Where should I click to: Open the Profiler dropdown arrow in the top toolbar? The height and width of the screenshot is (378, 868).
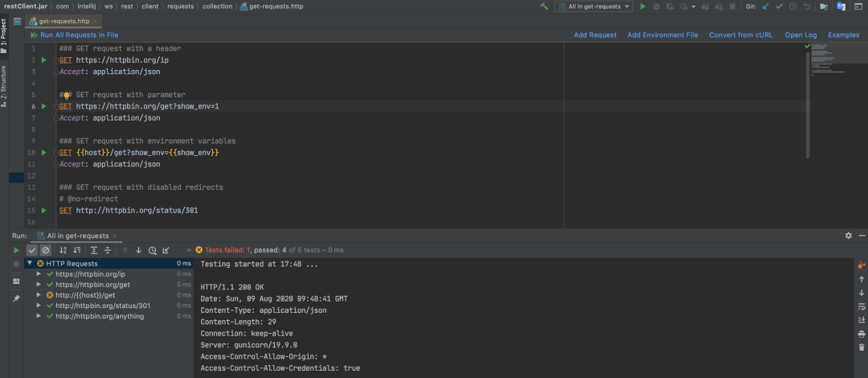point(693,6)
